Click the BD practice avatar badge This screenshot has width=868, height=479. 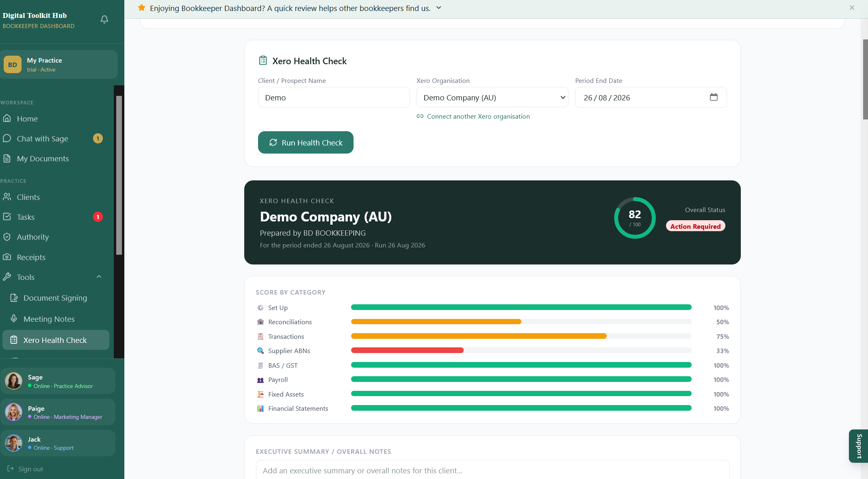pyautogui.click(x=13, y=65)
